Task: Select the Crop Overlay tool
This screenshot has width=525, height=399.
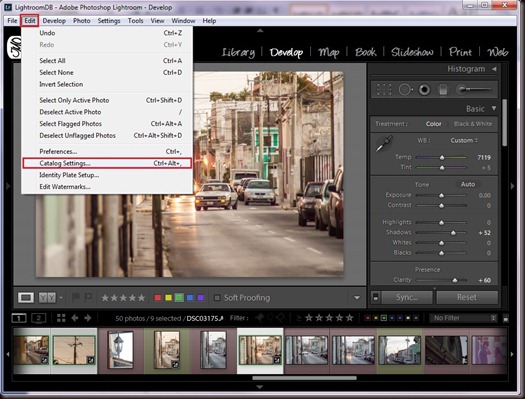Action: [384, 90]
